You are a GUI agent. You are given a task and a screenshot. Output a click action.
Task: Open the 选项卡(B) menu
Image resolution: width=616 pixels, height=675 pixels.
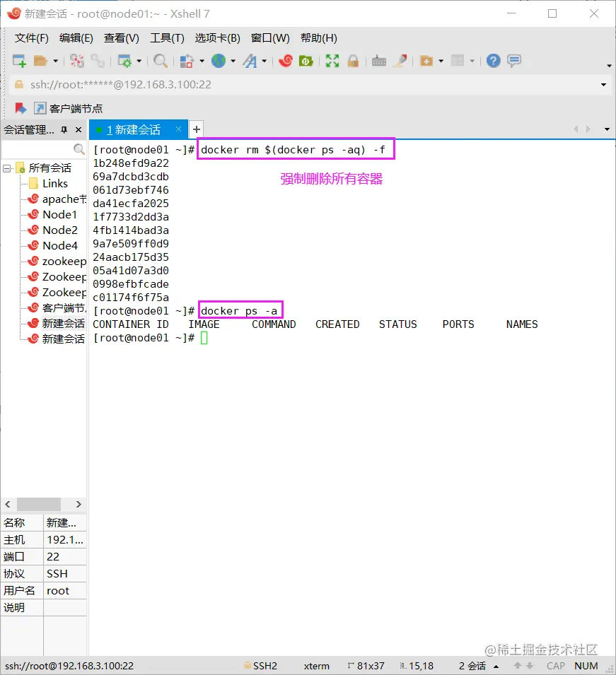pyautogui.click(x=218, y=38)
